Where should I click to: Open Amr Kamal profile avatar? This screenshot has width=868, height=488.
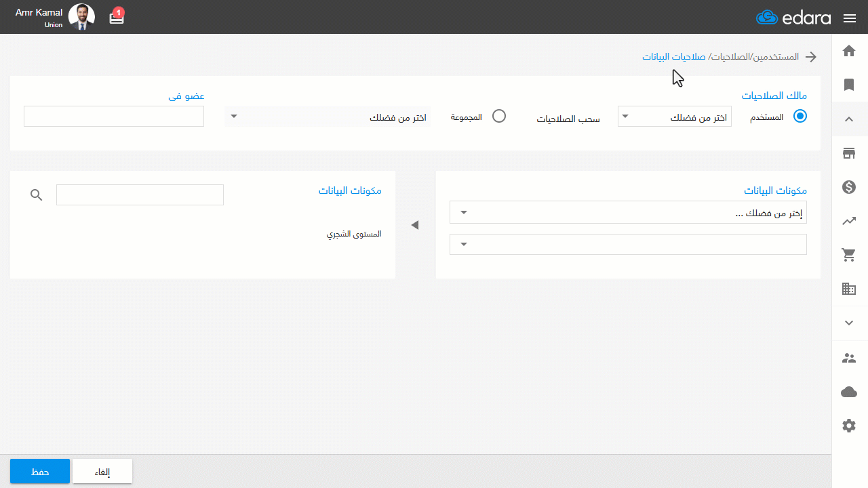click(81, 17)
